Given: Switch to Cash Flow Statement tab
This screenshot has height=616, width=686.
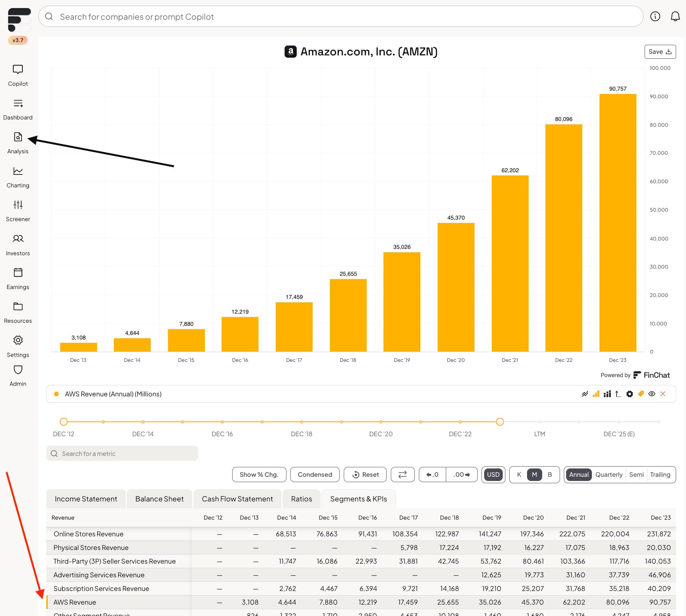Looking at the screenshot, I should (238, 499).
